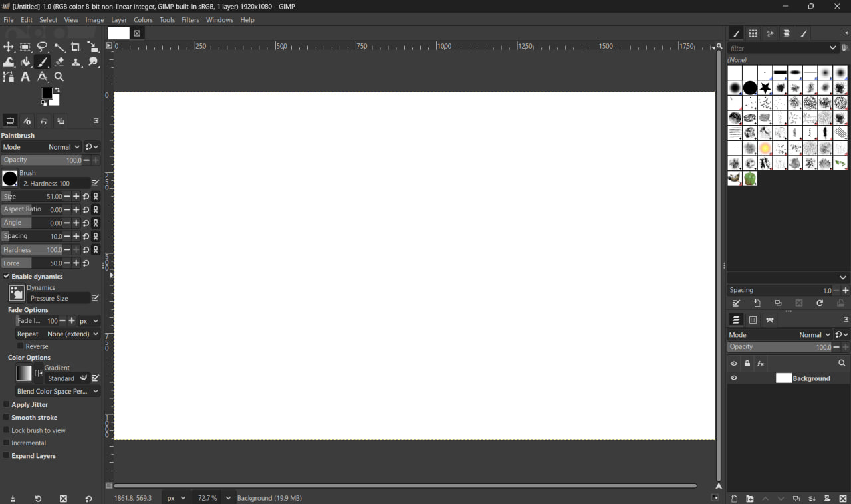Edit the Pressure Size dynamics
Image resolution: width=851 pixels, height=504 pixels.
(96, 298)
